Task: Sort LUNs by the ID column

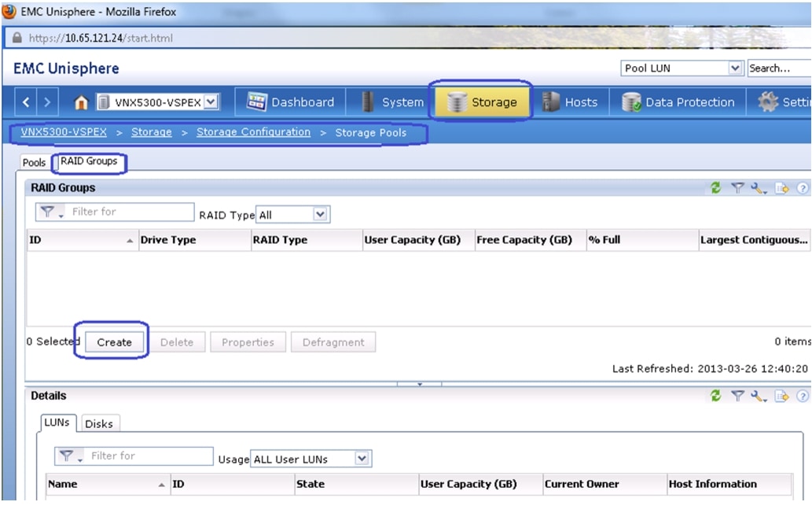Action: click(232, 484)
